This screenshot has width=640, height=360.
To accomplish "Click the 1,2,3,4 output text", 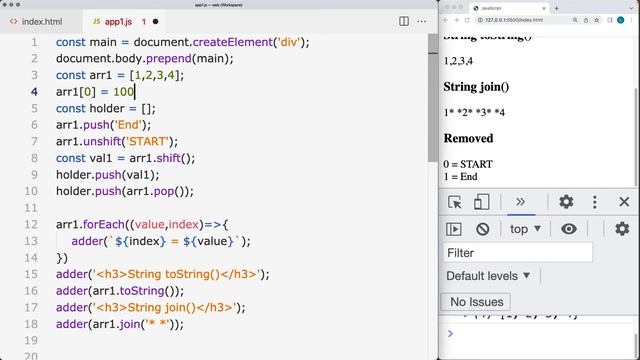I will tap(458, 61).
